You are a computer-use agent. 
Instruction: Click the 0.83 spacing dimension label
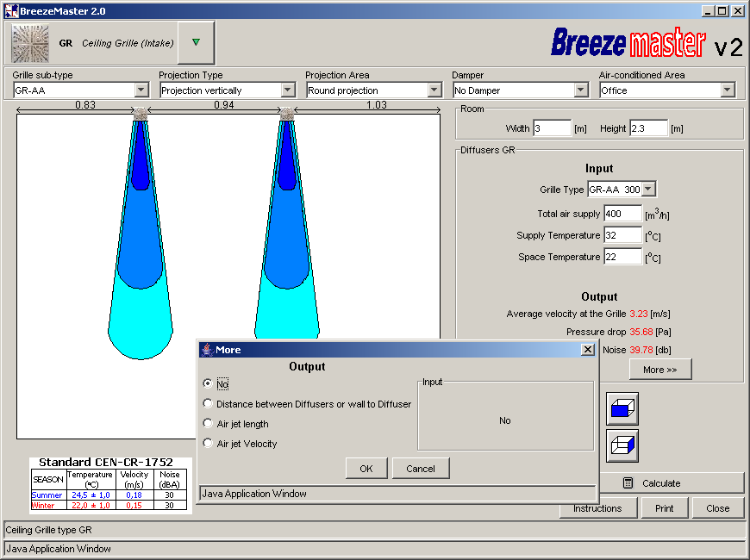coord(85,105)
